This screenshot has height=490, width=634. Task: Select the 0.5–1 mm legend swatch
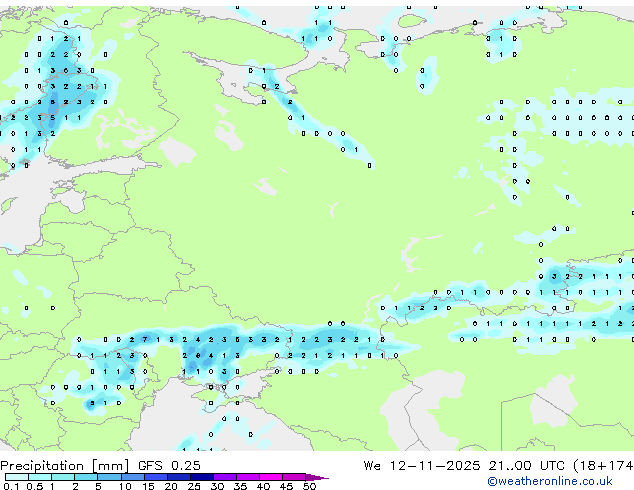[x=40, y=477]
